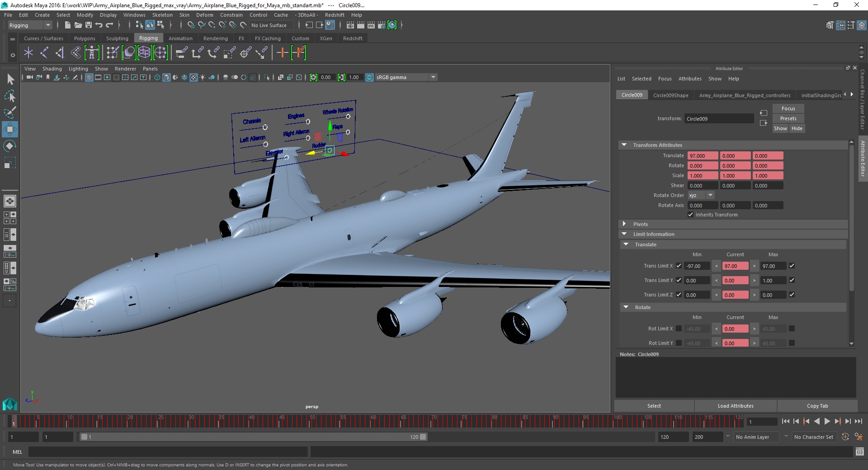
Task: Open Script Editor icon at command line
Action: pos(859,451)
